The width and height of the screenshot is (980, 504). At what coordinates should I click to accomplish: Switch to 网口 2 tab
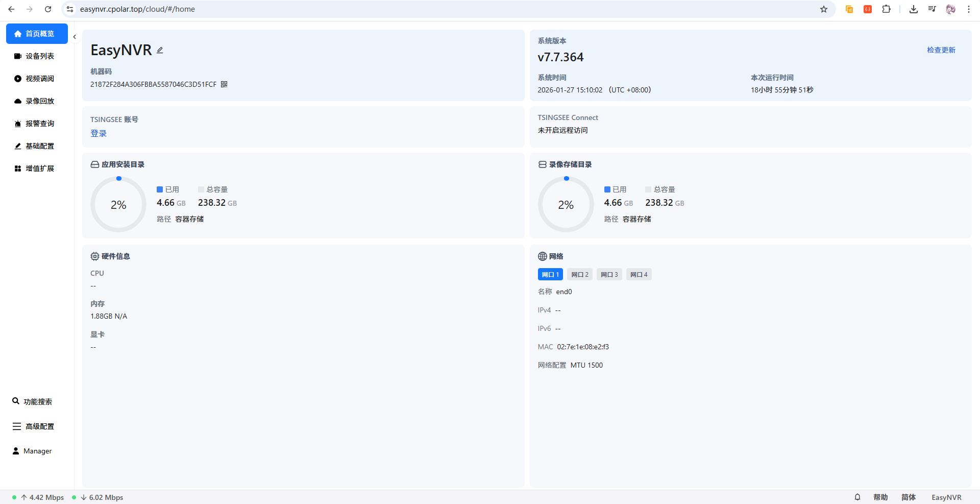point(580,274)
